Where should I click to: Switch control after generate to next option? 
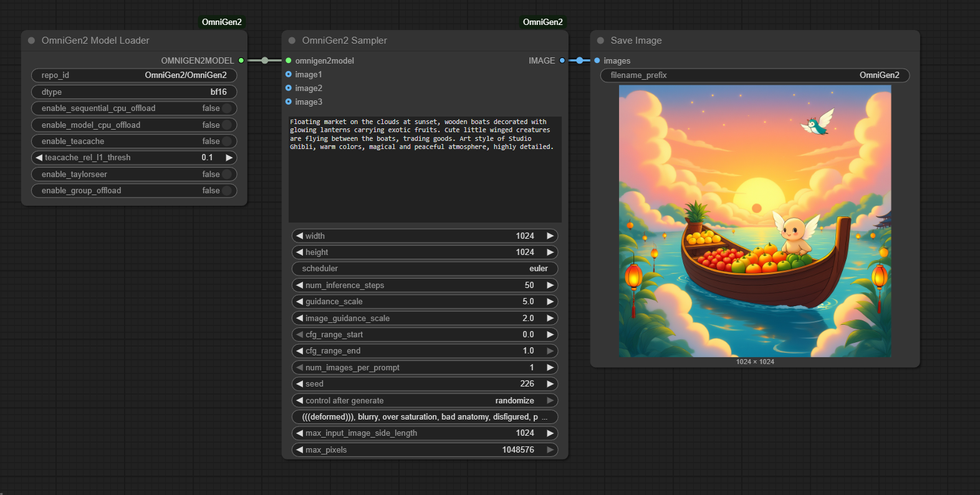click(550, 400)
